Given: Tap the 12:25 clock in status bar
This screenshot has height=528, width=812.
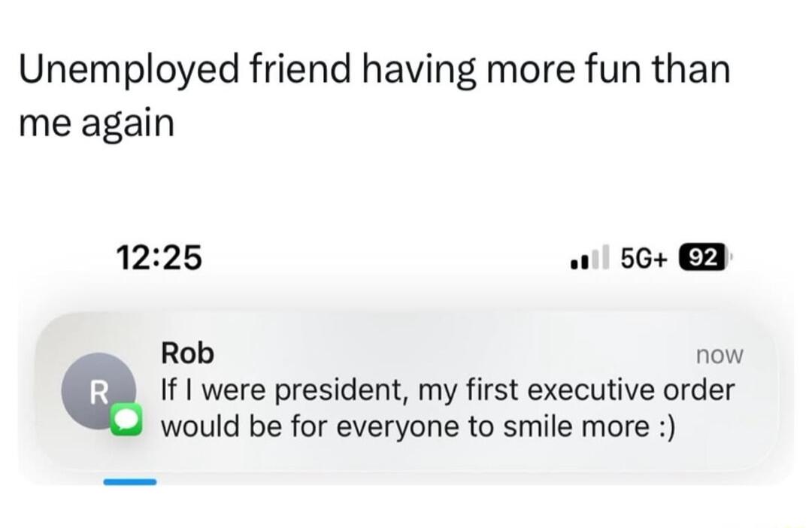Looking at the screenshot, I should (x=159, y=257).
